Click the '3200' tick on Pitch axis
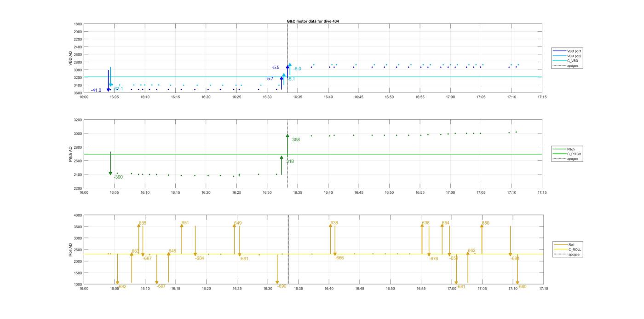 pyautogui.click(x=78, y=120)
